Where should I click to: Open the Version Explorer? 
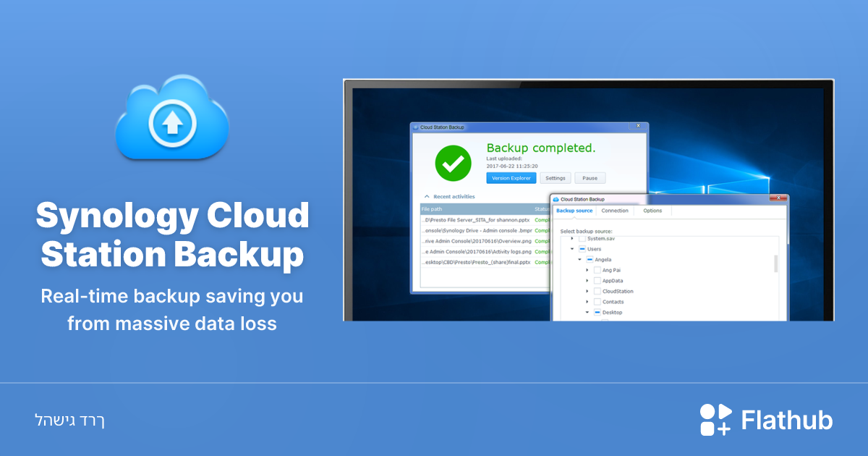[511, 178]
